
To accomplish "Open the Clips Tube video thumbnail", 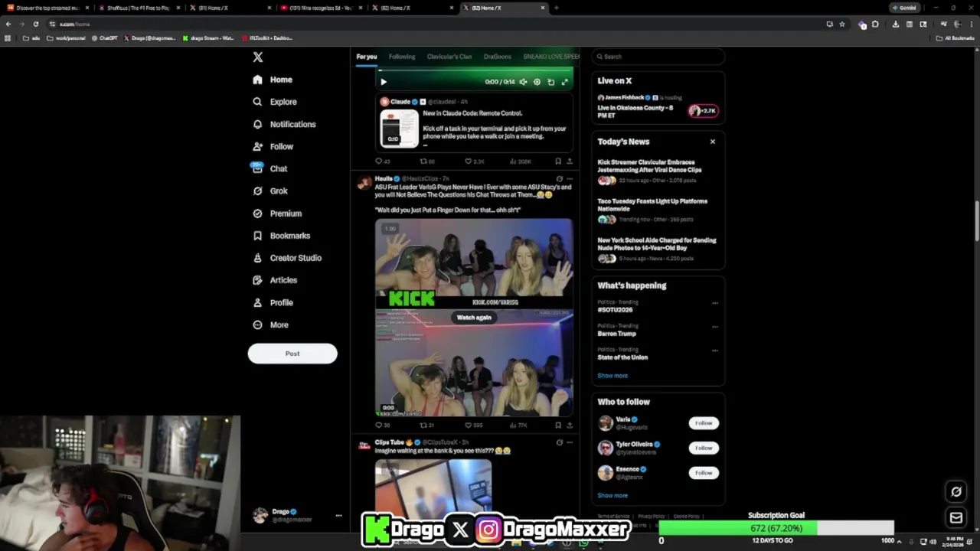I will pos(433,486).
